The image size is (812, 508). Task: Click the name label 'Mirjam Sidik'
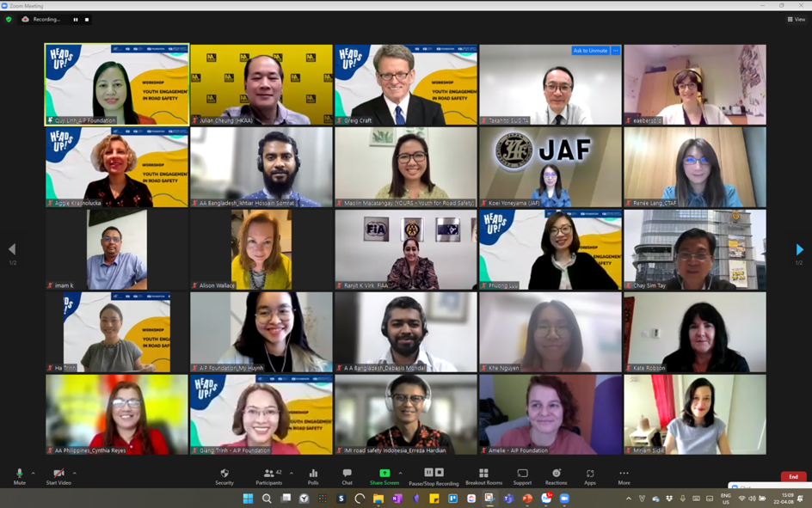coord(649,450)
